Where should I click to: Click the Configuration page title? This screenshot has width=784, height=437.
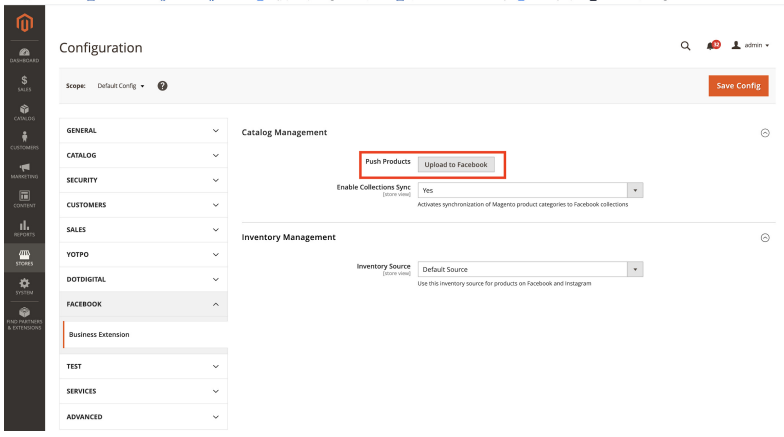(x=100, y=48)
